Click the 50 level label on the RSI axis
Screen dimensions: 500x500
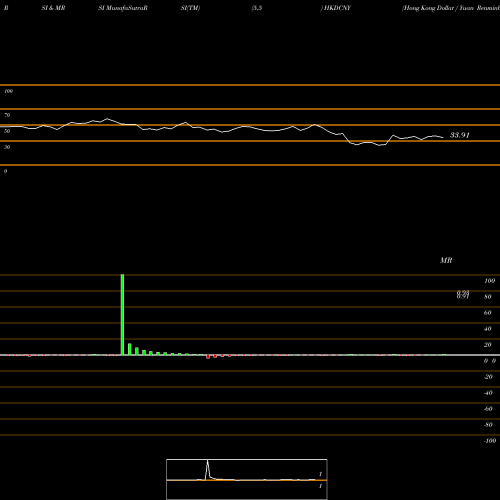7,131
